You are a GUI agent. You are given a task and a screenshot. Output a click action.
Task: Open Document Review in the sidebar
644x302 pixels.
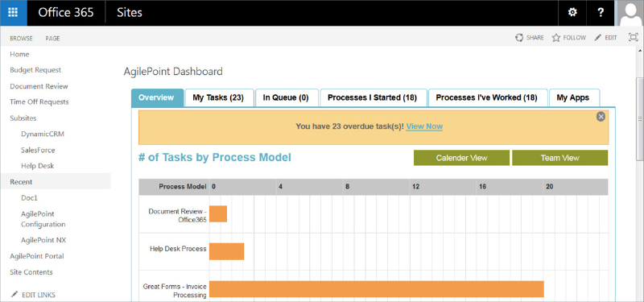coord(39,86)
